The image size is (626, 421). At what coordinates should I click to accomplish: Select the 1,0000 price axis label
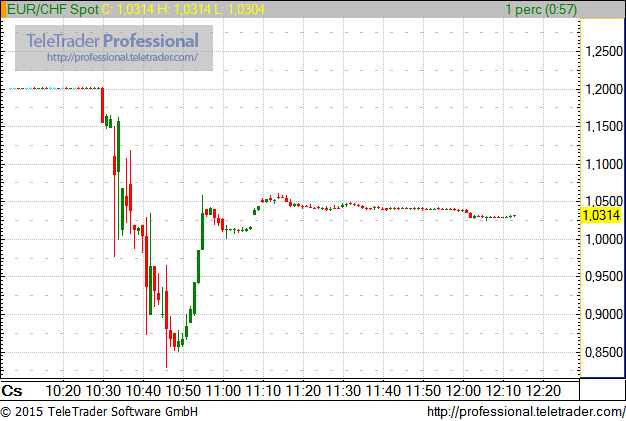tap(604, 239)
